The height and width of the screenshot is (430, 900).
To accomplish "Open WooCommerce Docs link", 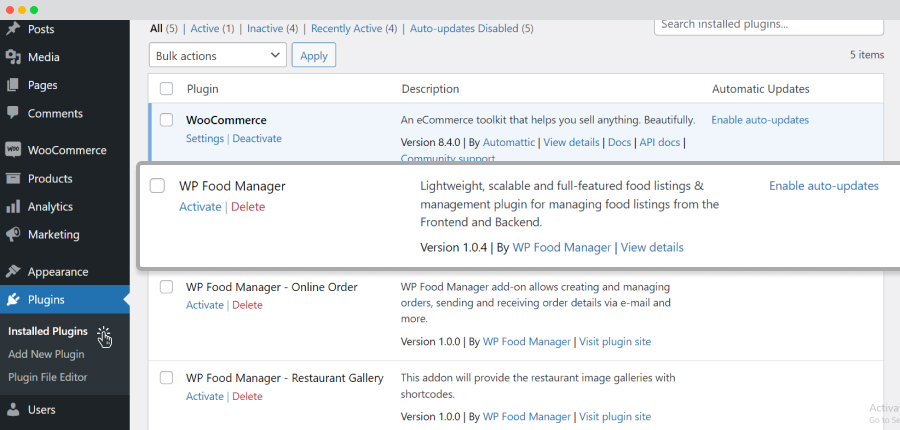I will point(619,142).
